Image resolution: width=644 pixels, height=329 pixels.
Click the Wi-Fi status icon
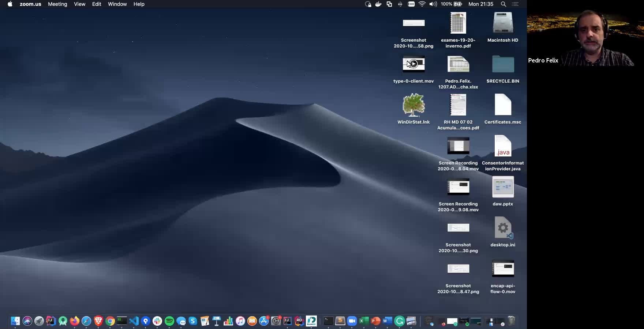[422, 4]
